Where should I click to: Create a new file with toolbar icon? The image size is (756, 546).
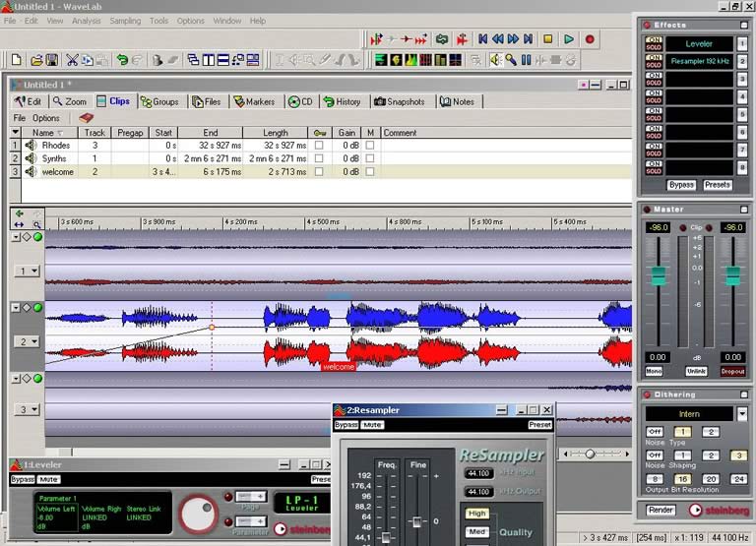(17, 60)
